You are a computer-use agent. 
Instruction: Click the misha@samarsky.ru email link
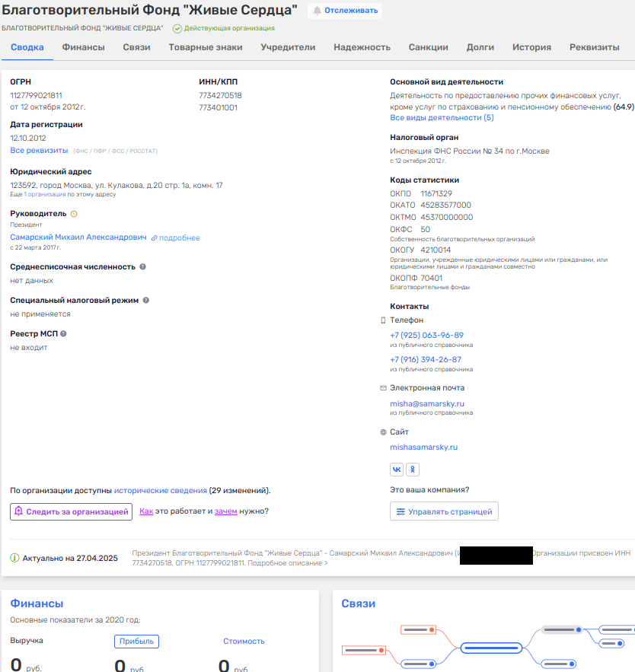tap(427, 403)
